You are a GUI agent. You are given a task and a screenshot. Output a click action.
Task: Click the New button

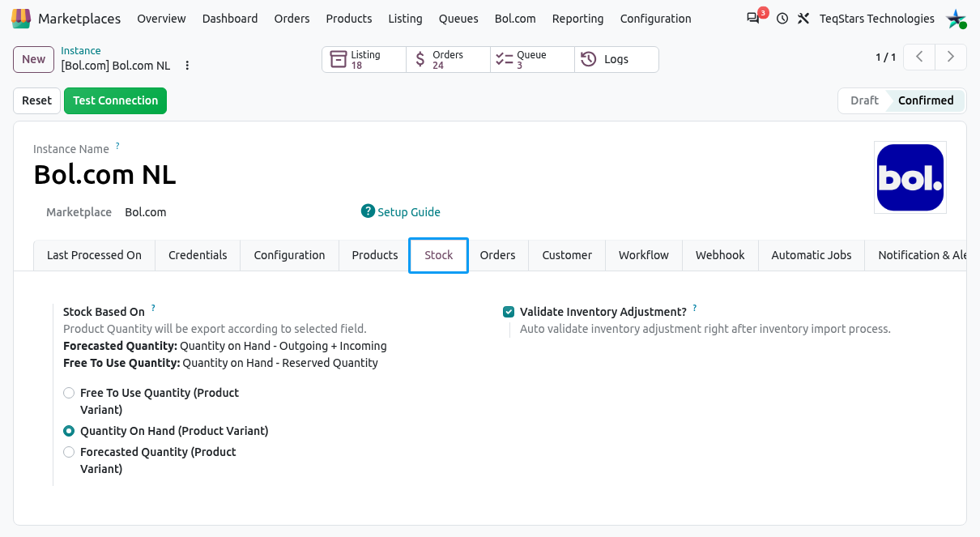click(34, 59)
